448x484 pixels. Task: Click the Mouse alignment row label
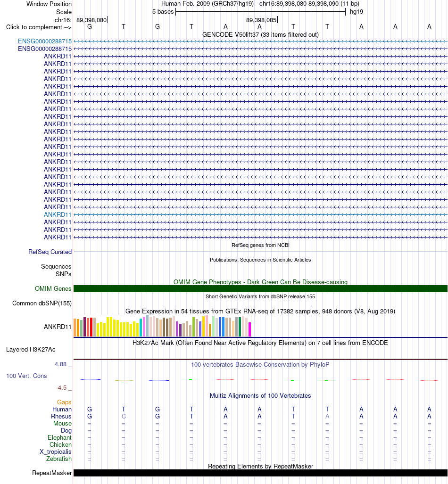tap(62, 424)
